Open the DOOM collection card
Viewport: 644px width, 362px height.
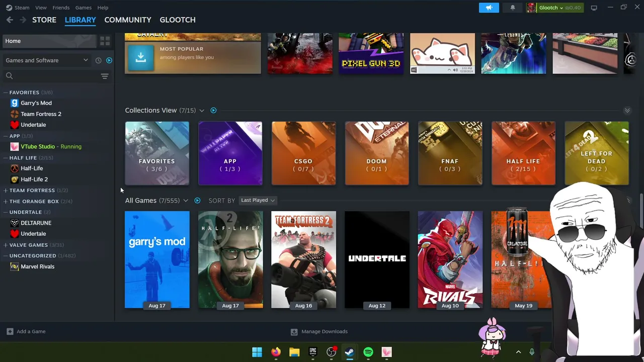(377, 153)
